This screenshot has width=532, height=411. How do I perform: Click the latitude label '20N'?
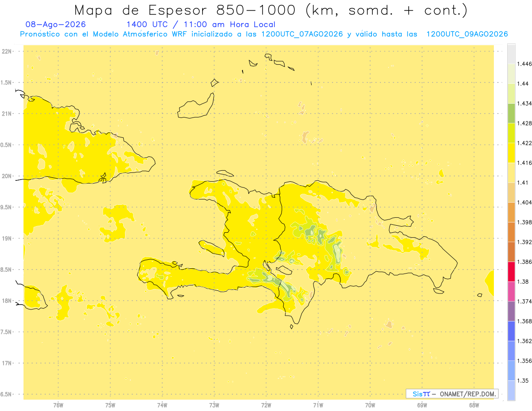[7, 176]
